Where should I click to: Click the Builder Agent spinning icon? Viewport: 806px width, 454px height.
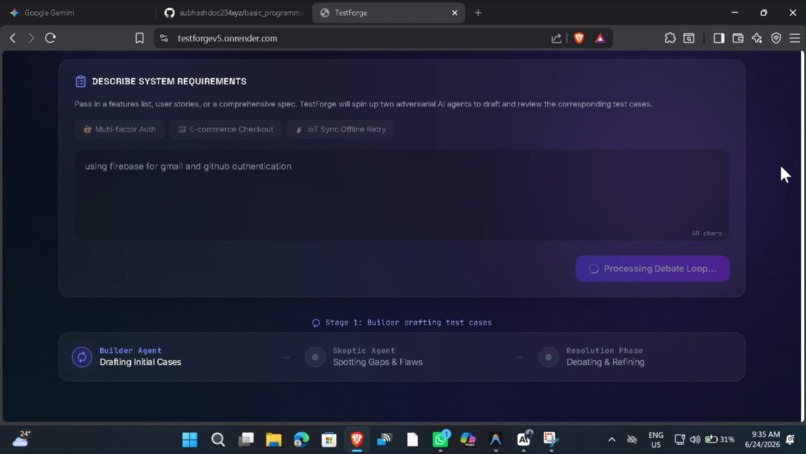coord(82,357)
